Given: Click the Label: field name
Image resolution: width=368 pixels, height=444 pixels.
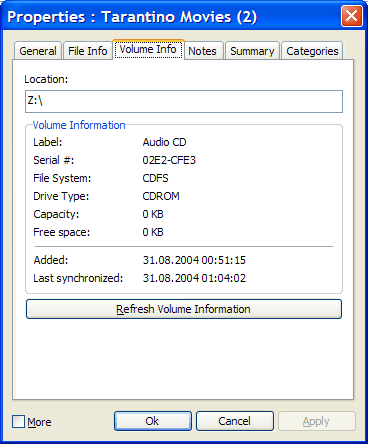Looking at the screenshot, I should 48,142.
